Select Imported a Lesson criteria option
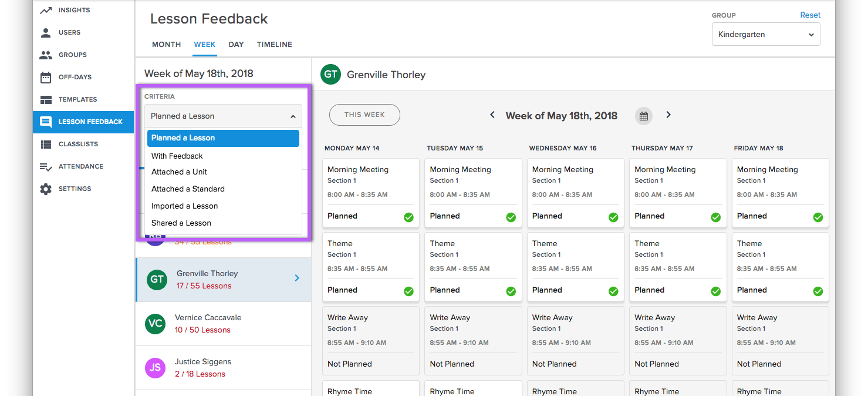 pos(223,206)
